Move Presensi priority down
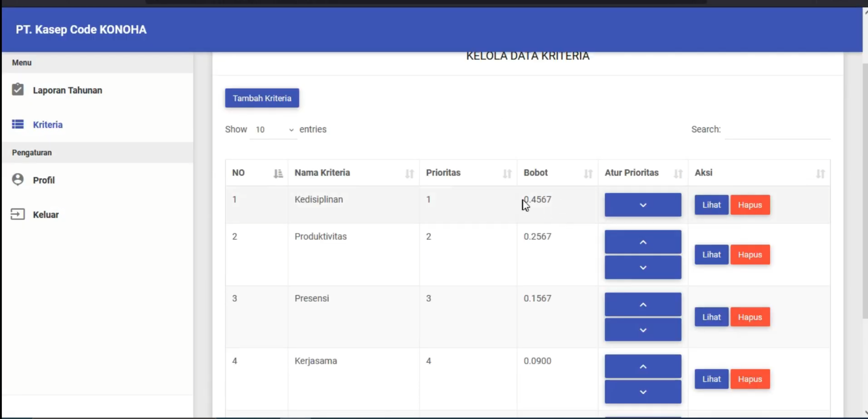 tap(643, 330)
